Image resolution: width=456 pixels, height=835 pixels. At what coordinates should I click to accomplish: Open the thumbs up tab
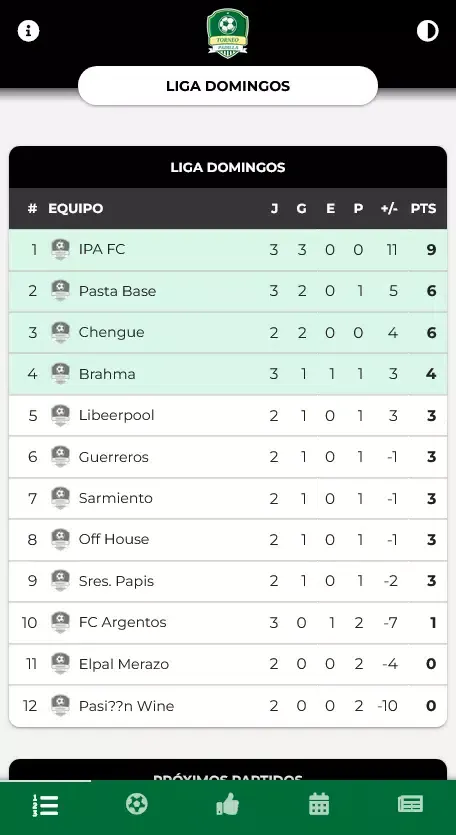tap(227, 804)
